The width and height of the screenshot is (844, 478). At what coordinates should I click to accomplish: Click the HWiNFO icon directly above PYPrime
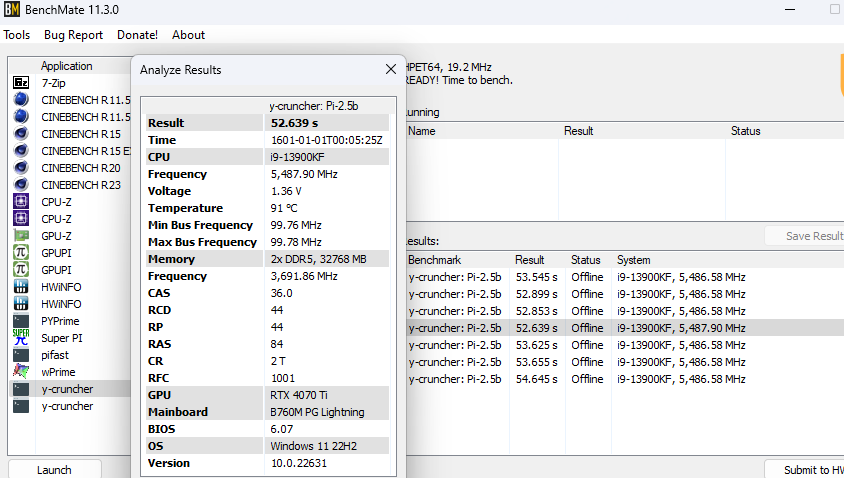(21, 304)
